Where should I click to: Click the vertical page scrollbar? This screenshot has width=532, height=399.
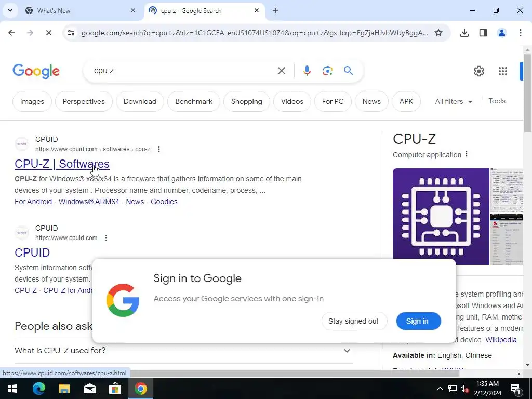(527, 207)
